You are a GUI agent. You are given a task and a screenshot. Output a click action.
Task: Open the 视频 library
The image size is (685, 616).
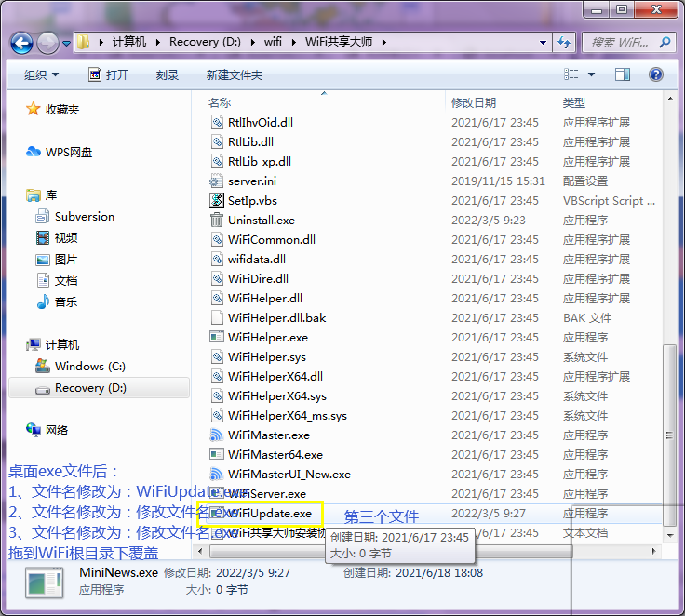57,237
